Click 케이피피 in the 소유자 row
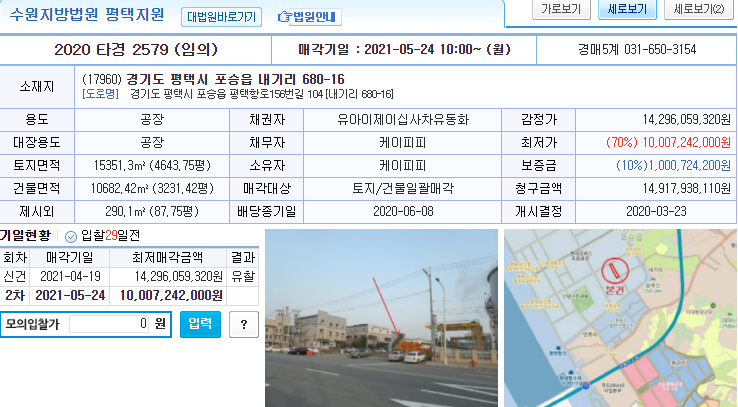The width and height of the screenshot is (738, 407). point(403,166)
